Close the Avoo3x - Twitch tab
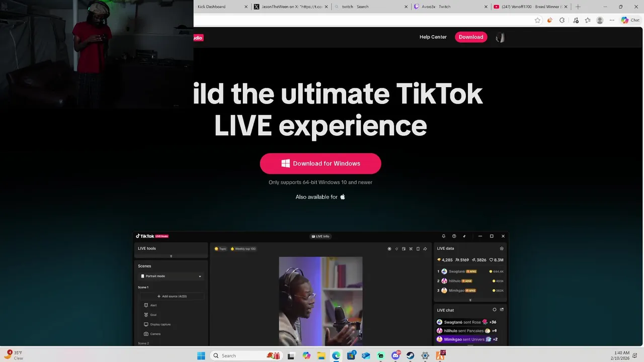 coord(486,7)
